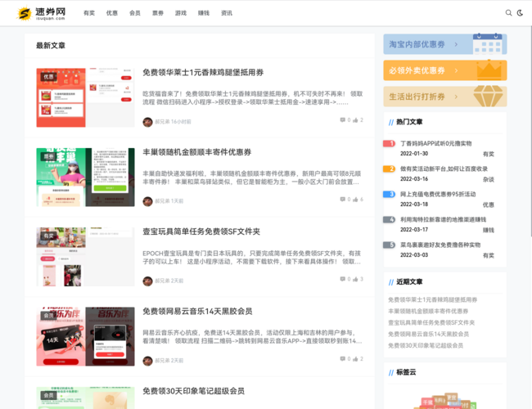Viewport: 532px width, 409px height.
Task: Click author avatar on 壹宝玩具 article
Action: pyautogui.click(x=147, y=281)
